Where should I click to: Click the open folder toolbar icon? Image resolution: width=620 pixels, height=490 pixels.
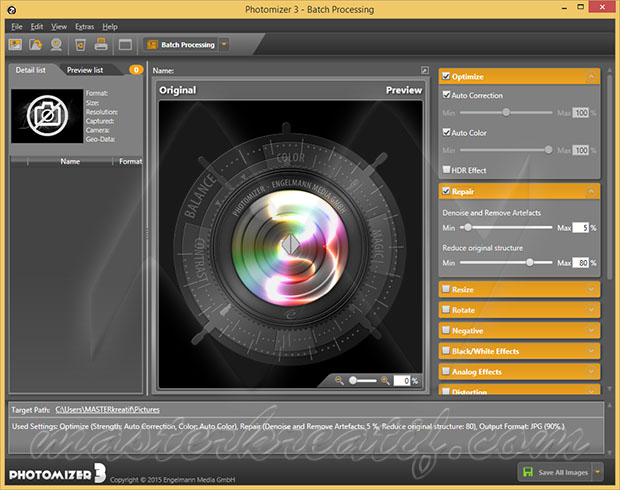(x=36, y=44)
